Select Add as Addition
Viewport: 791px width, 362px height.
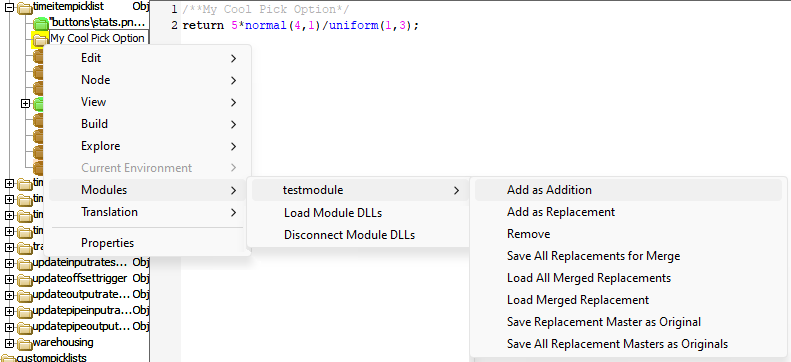tap(628, 190)
